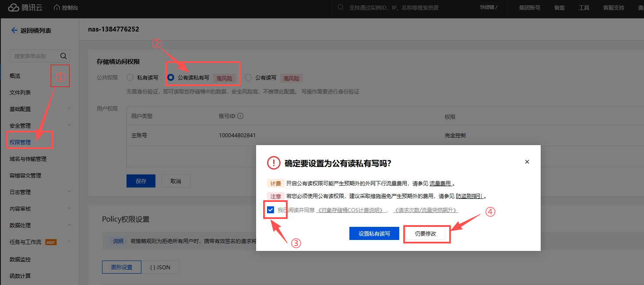Close the confirmation dialog with X
The height and width of the screenshot is (285, 644).
[527, 162]
